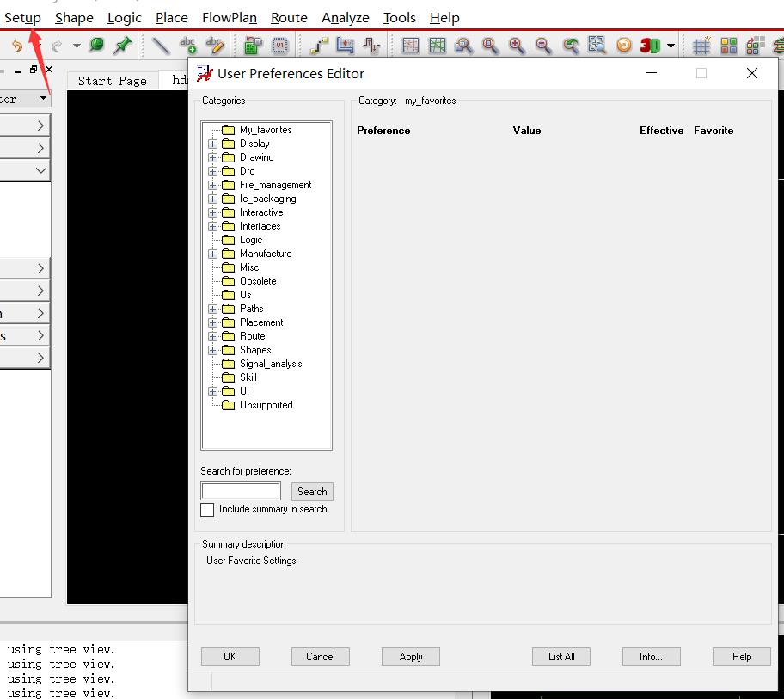The width and height of the screenshot is (784, 699).
Task: Expand the File_management tree node
Action: coord(212,185)
